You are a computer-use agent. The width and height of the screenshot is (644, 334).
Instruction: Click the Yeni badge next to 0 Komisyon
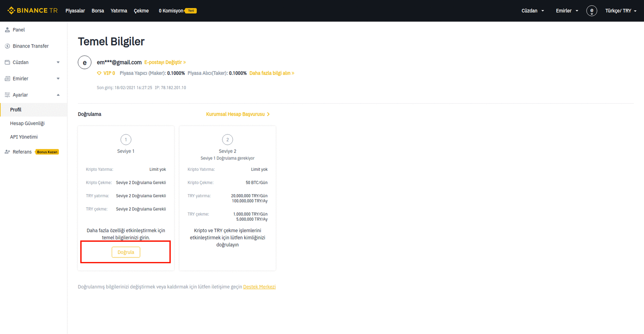[x=191, y=11]
